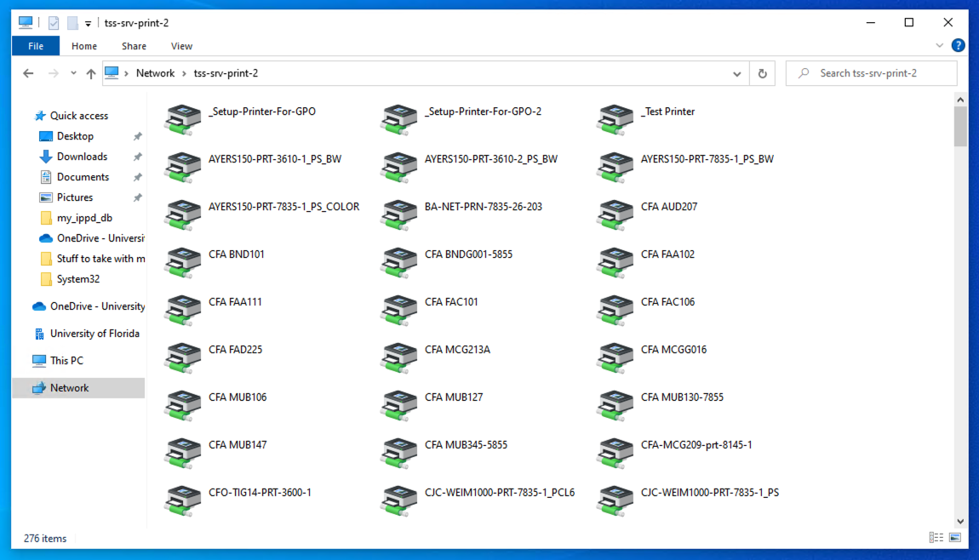Select the BA-NET-PRN-7835-26-203 printer icon
979x560 pixels.
[x=398, y=214]
